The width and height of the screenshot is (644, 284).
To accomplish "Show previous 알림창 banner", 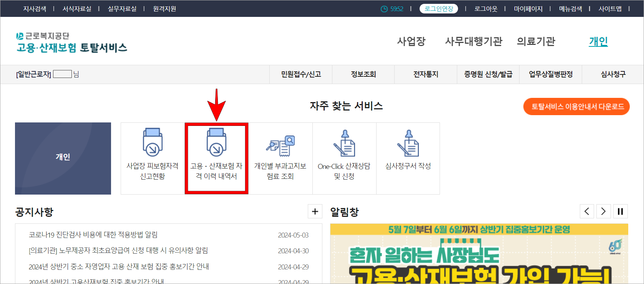I will click(587, 211).
